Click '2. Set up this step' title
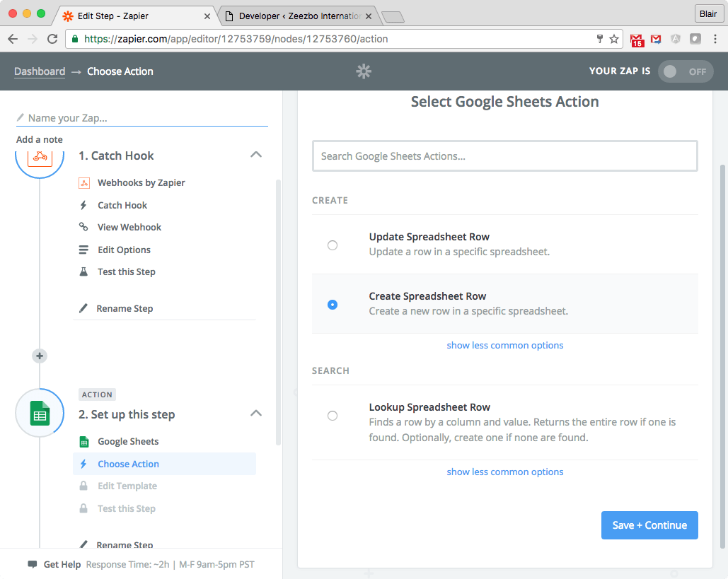The width and height of the screenshot is (728, 579). 127,414
